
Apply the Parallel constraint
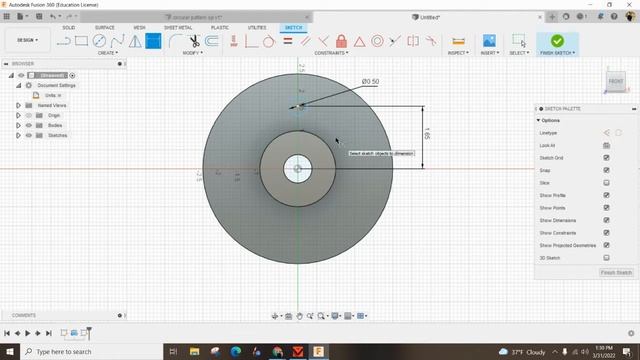pyautogui.click(x=305, y=41)
